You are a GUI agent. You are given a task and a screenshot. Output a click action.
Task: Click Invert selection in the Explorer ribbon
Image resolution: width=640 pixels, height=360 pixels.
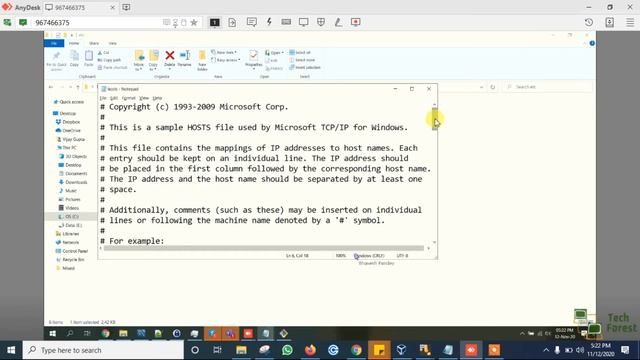pyautogui.click(x=305, y=67)
